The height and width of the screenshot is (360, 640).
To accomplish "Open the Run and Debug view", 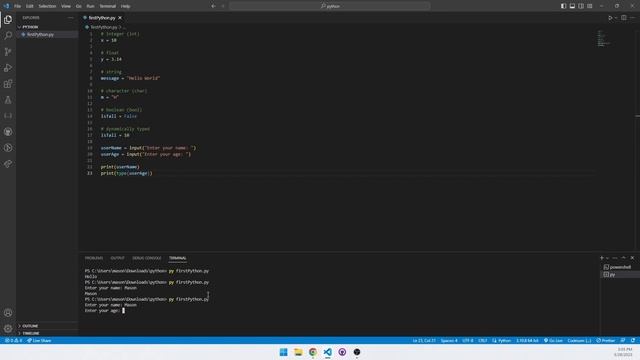I will tap(8, 68).
